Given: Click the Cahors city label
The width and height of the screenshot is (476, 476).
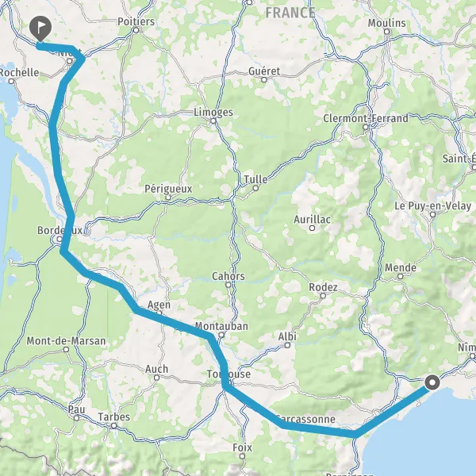Looking at the screenshot, I should [228, 276].
